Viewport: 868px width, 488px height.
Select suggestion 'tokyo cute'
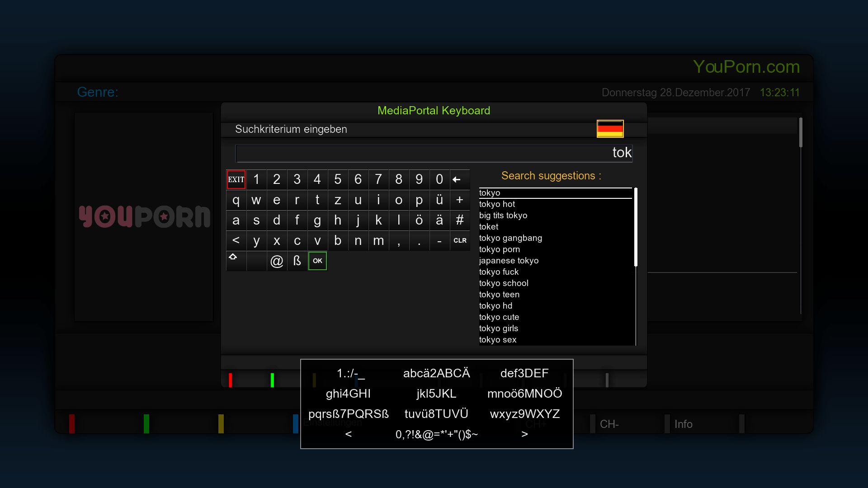[x=556, y=317]
